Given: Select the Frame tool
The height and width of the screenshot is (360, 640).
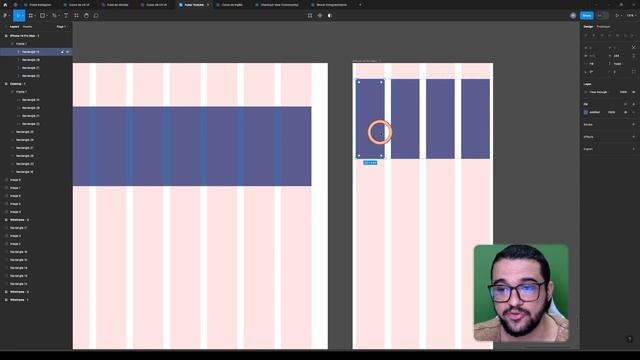Looking at the screenshot, I should [31, 16].
